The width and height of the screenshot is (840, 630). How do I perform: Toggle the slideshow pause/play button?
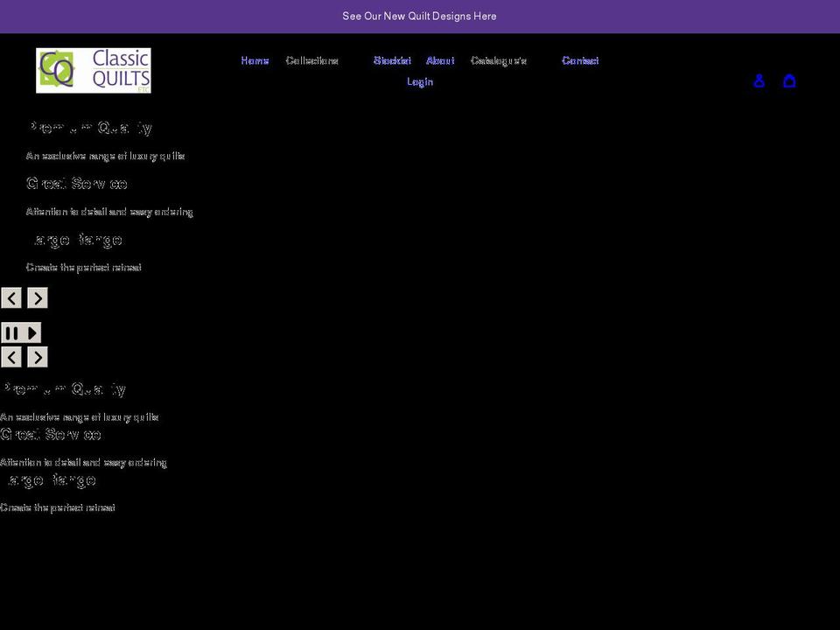[21, 332]
